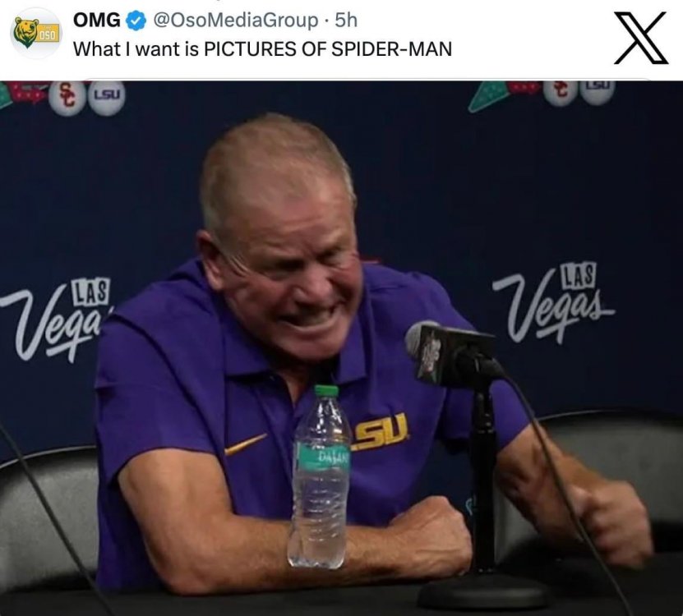This screenshot has width=683, height=616.
Task: Open the @OsoMediaGroup handle link
Action: click(x=236, y=21)
